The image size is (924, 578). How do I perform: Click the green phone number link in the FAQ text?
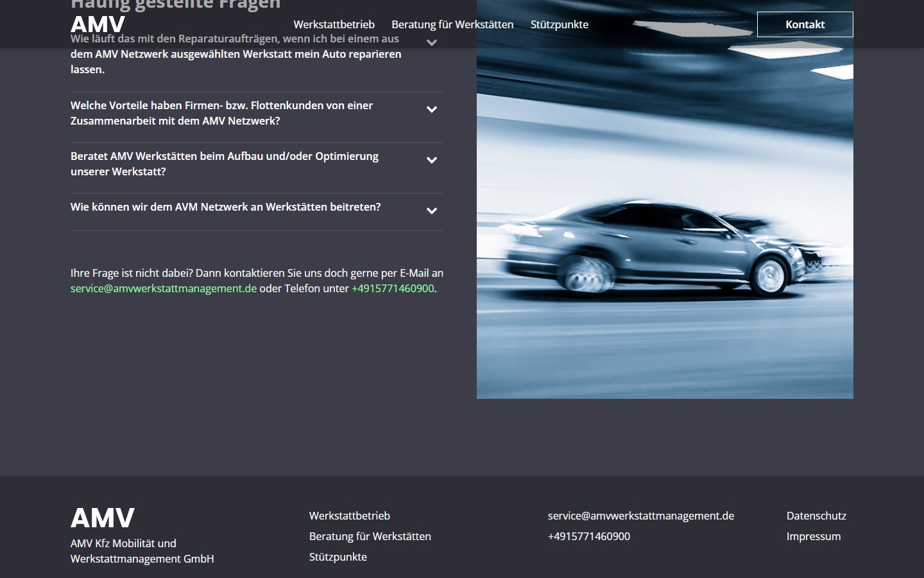pos(393,288)
